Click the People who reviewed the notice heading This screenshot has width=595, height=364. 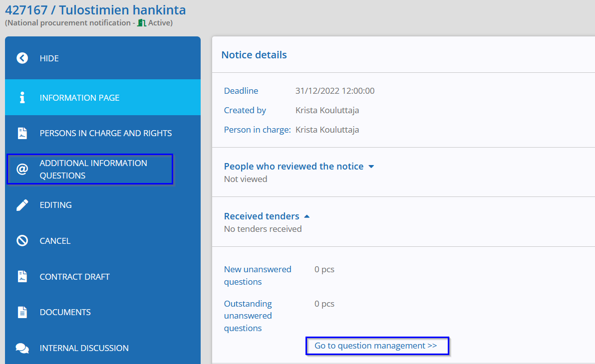coord(294,167)
